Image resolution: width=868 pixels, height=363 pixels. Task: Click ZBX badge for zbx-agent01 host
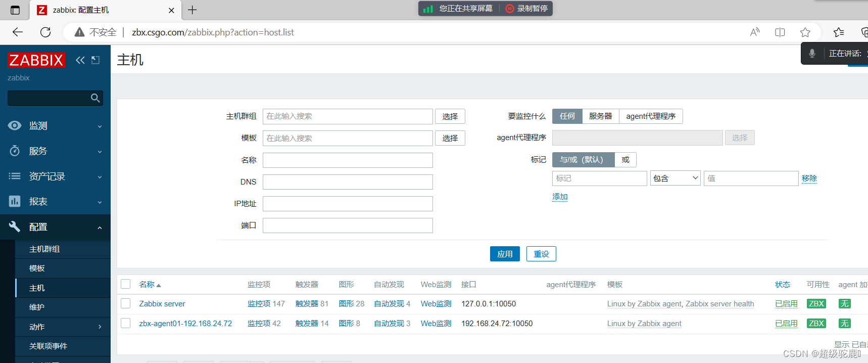[x=816, y=324]
